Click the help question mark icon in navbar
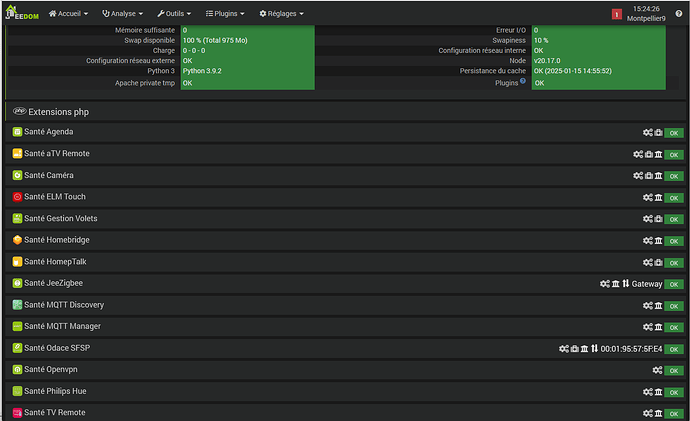 pyautogui.click(x=679, y=14)
